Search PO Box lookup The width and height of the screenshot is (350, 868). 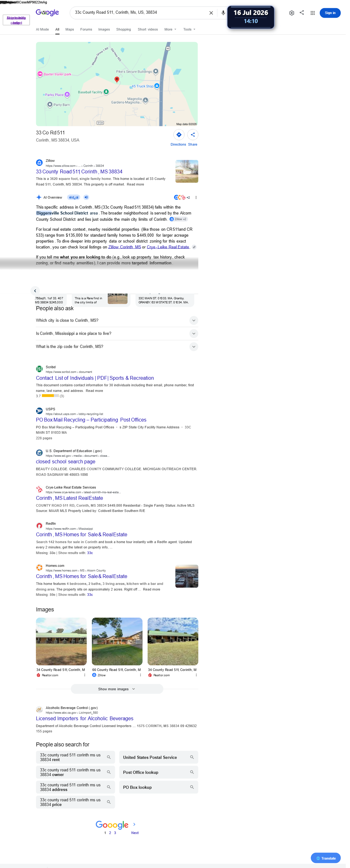coord(158,787)
